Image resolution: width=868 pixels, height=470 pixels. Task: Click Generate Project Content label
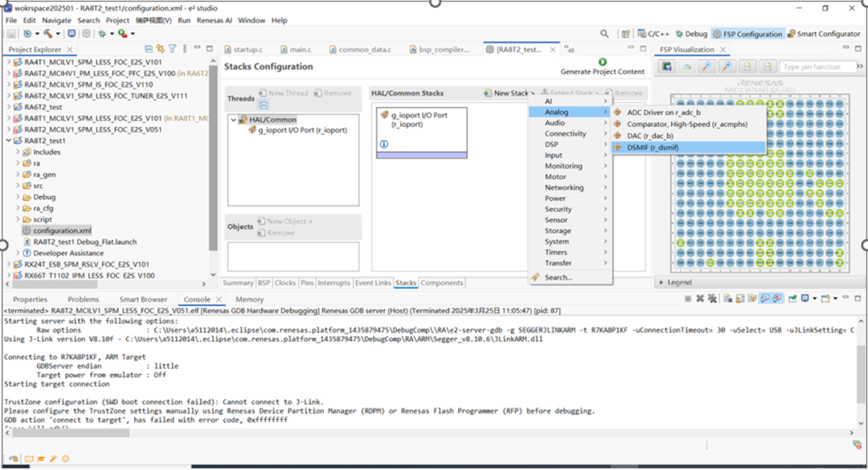point(602,72)
